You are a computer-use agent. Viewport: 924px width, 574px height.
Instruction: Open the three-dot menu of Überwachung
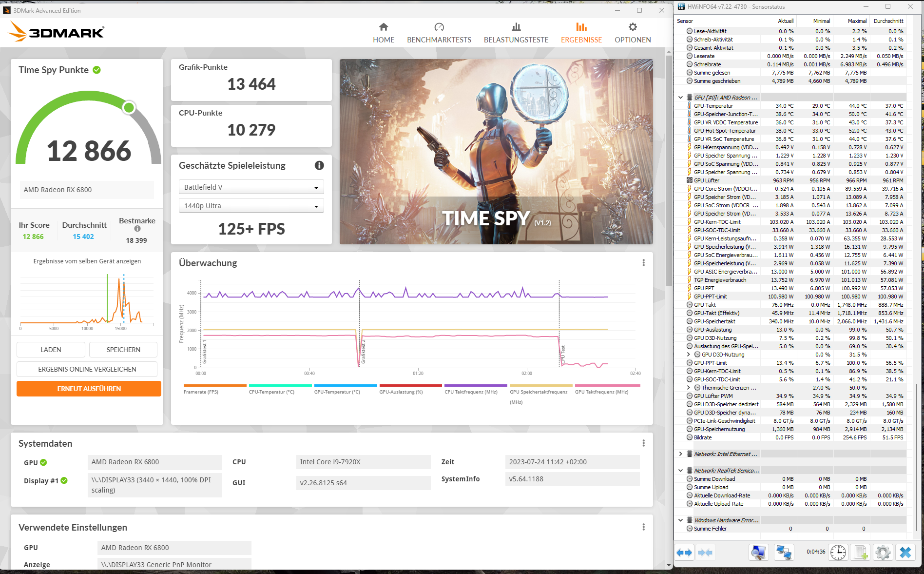[x=644, y=263]
